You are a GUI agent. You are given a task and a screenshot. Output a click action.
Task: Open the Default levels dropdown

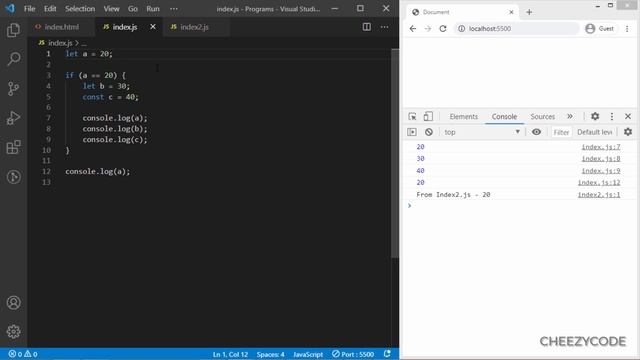(595, 132)
